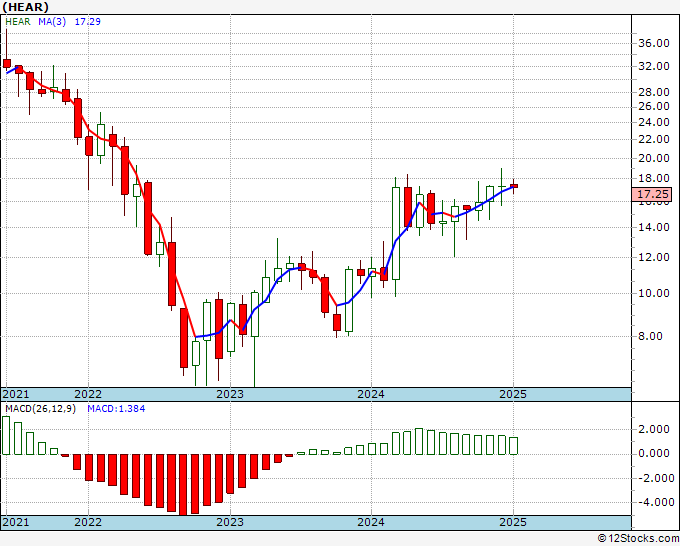Click the latest red candlestick near 17.25
680x546 pixels.
click(513, 186)
